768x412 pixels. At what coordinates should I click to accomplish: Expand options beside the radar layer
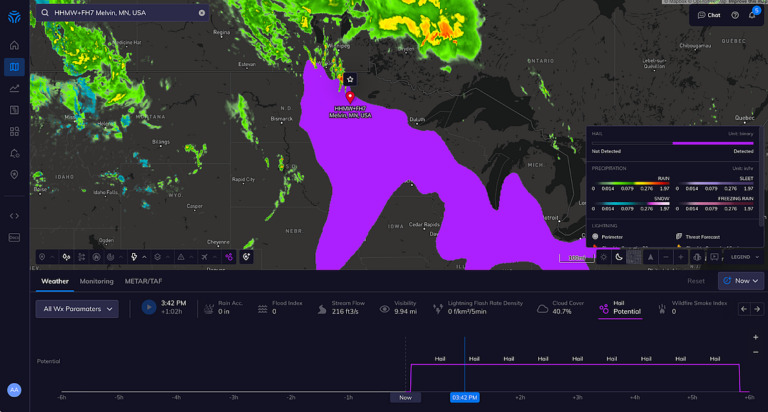point(120,257)
